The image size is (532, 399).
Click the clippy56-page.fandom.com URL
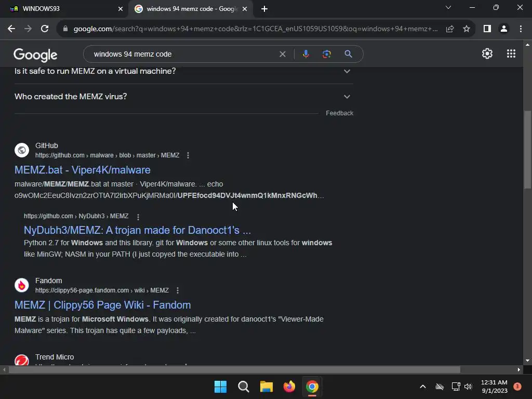102,290
